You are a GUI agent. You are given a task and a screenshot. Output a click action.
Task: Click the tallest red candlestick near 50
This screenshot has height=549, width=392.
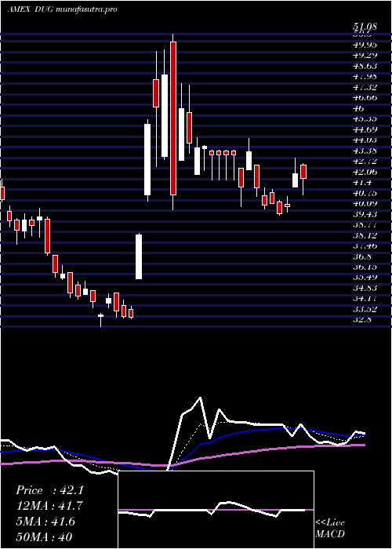pos(173,118)
